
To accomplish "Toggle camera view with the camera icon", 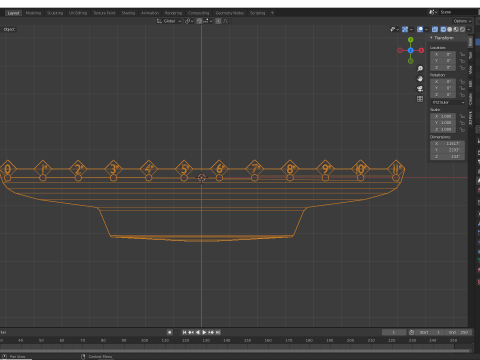I will [x=420, y=89].
